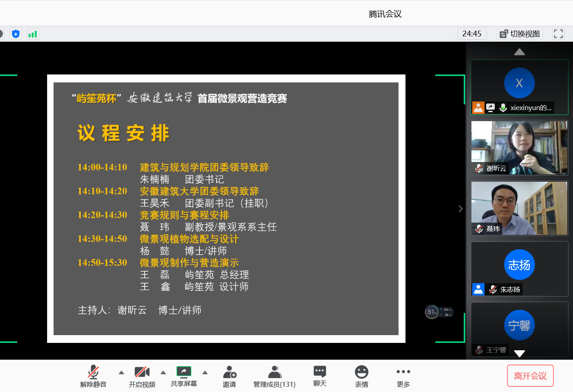Start screen sharing

click(x=183, y=376)
